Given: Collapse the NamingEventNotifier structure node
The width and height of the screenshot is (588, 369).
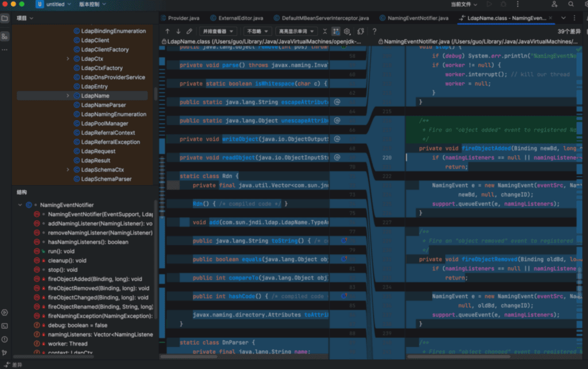Looking at the screenshot, I should click(20, 205).
